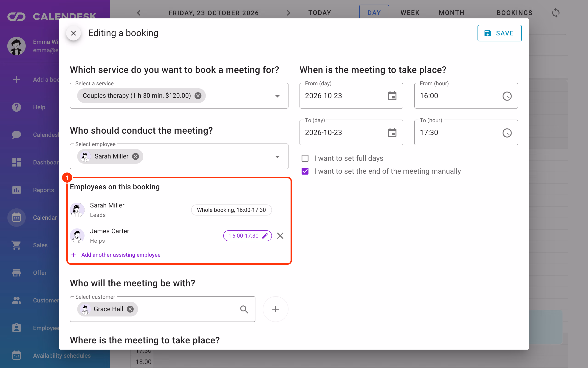Screen dimensions: 588x368
Task: Remove Couples therapy service chip
Action: point(198,96)
